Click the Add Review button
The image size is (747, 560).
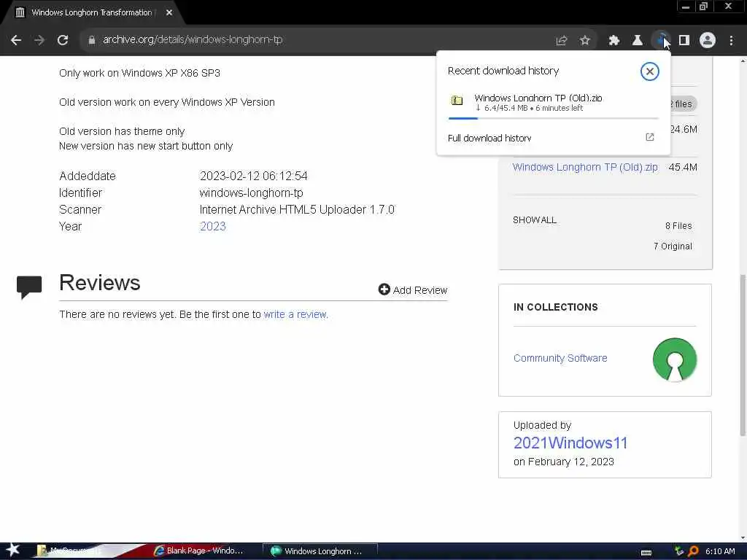click(x=413, y=290)
